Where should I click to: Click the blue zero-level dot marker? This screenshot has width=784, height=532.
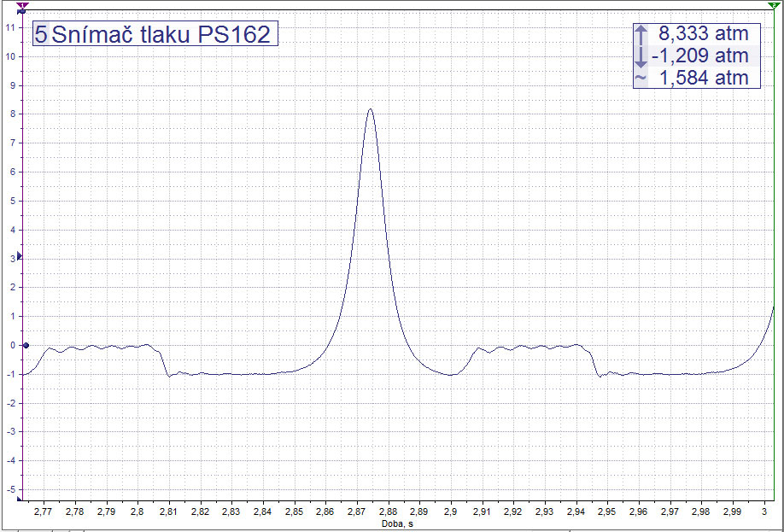(x=26, y=345)
